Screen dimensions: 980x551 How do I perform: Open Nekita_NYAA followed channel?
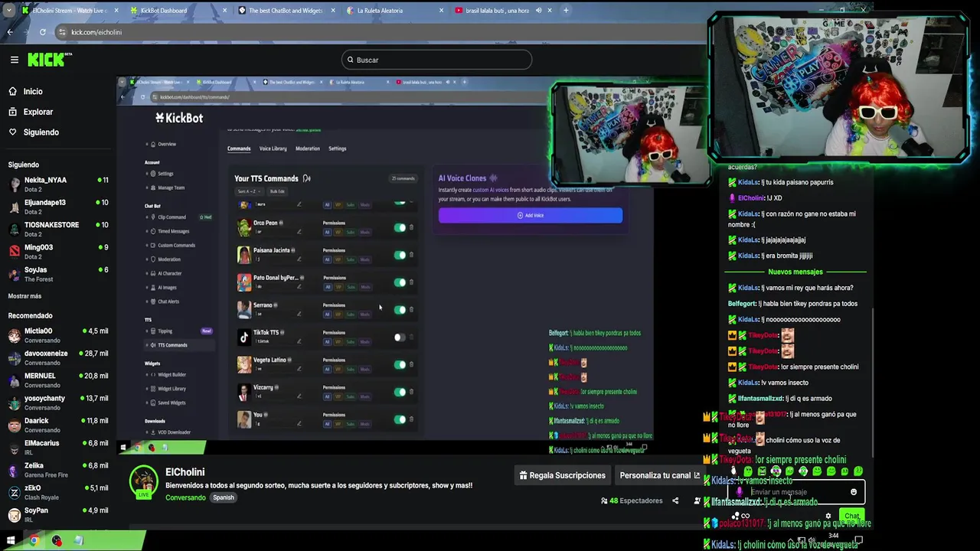coord(58,184)
